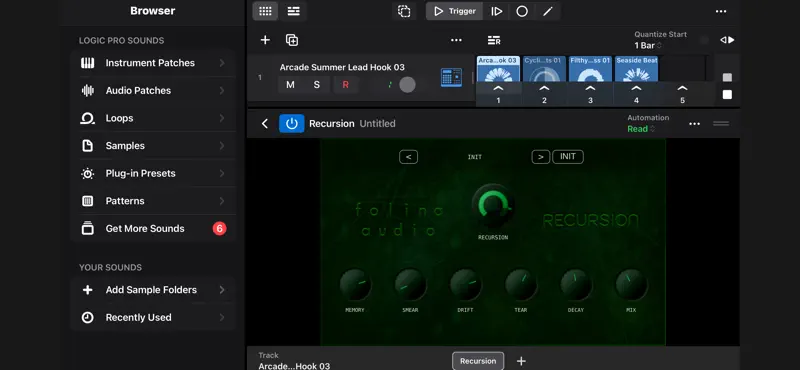Image resolution: width=800 pixels, height=370 pixels.
Task: Go to previous preset with < button
Action: tap(408, 157)
